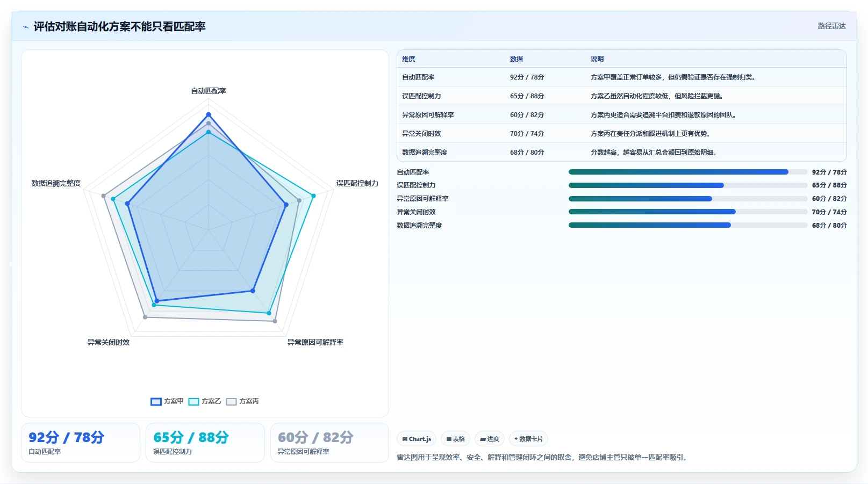Click radar axis label 误匹配控制力
This screenshot has width=868, height=484.
pos(357,183)
